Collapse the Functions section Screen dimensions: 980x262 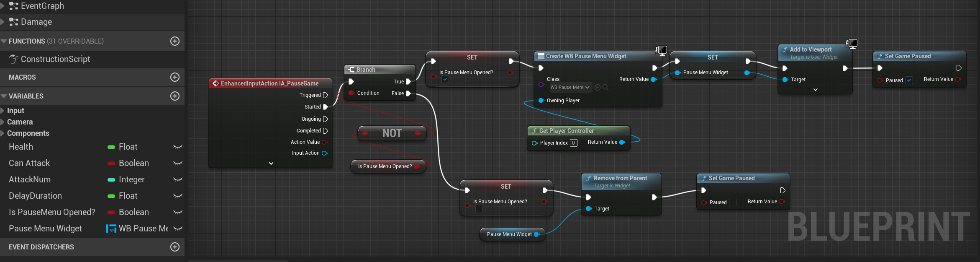pos(4,41)
